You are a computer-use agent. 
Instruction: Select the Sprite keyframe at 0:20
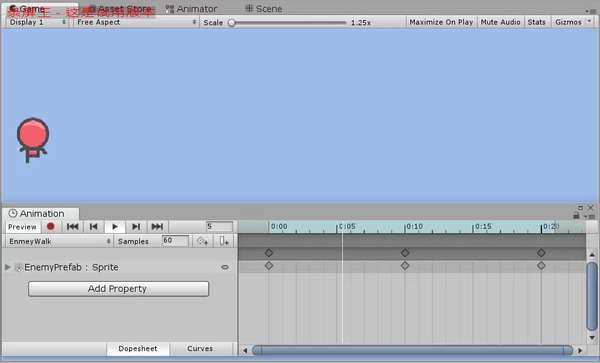pos(541,265)
